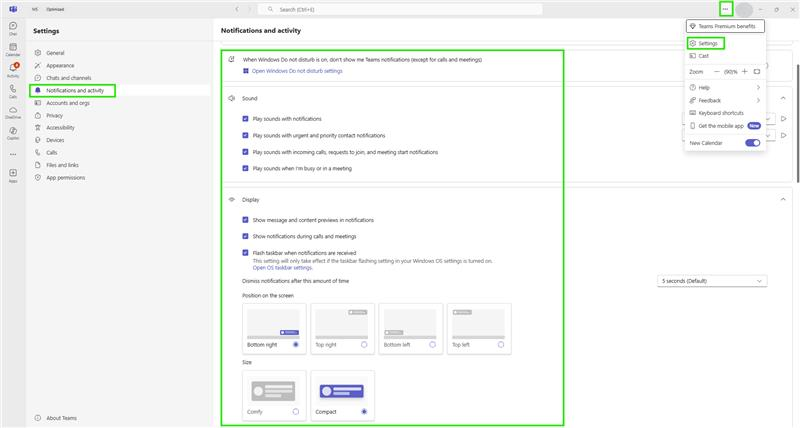The width and height of the screenshot is (800, 428).
Task: Click the Do not disturb section icon
Action: [232, 59]
